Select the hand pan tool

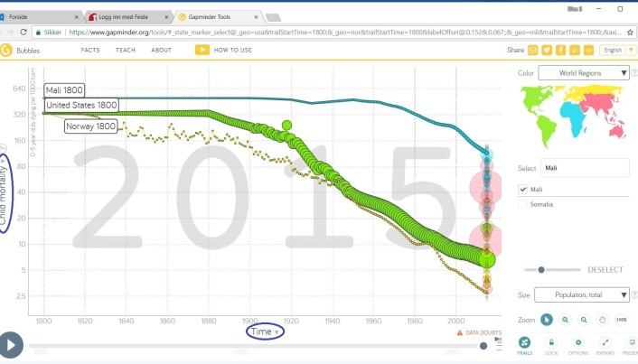coord(603,320)
